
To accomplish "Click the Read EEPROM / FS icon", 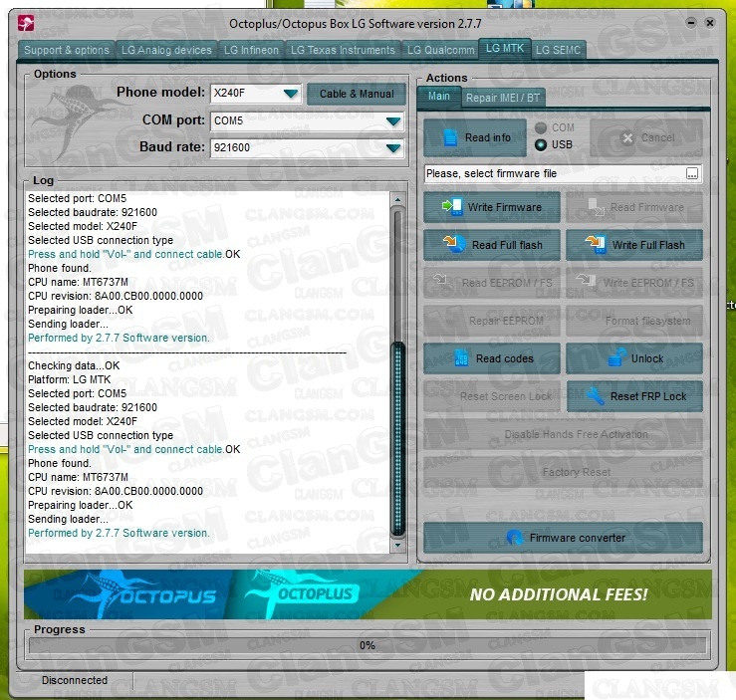I will pos(440,280).
